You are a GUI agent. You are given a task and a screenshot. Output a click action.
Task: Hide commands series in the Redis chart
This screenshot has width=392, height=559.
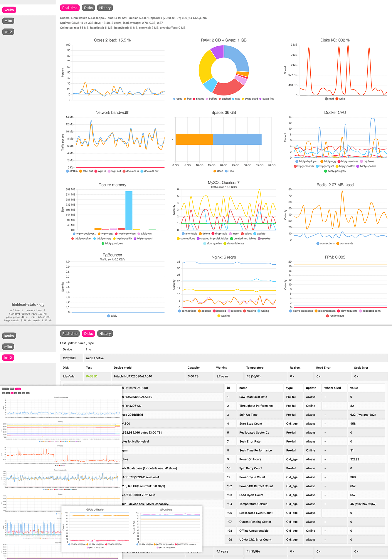[345, 244]
